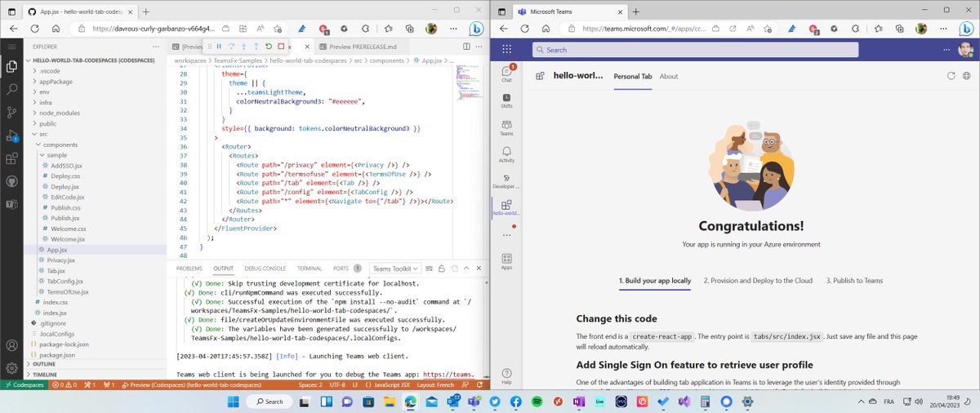The image size is (980, 413).
Task: Open the Teams app launcher waffle
Action: click(507, 49)
